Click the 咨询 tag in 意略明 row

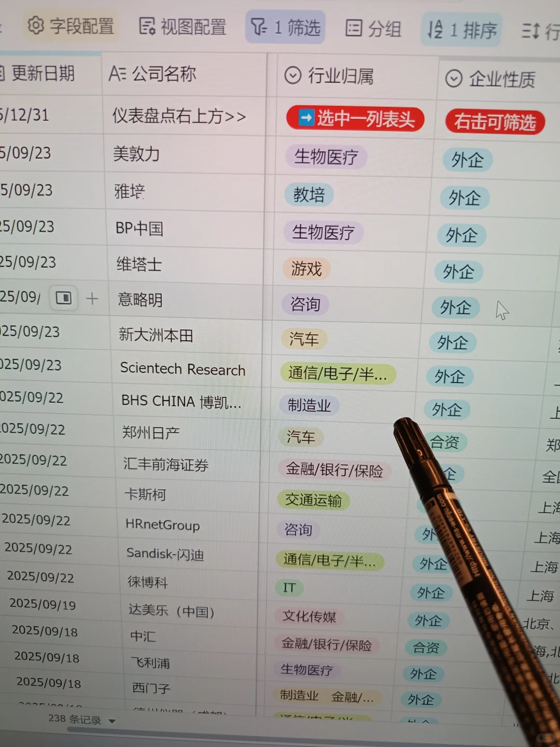[305, 304]
